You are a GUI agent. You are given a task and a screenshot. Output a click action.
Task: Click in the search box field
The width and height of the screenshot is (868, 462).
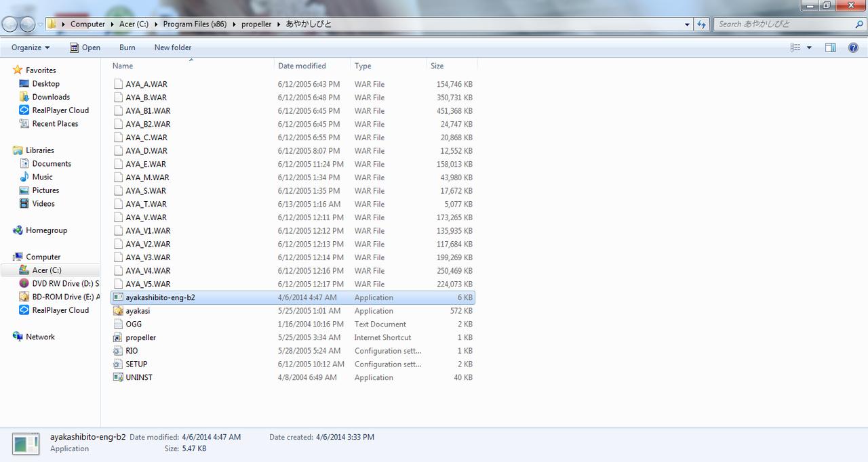(783, 24)
